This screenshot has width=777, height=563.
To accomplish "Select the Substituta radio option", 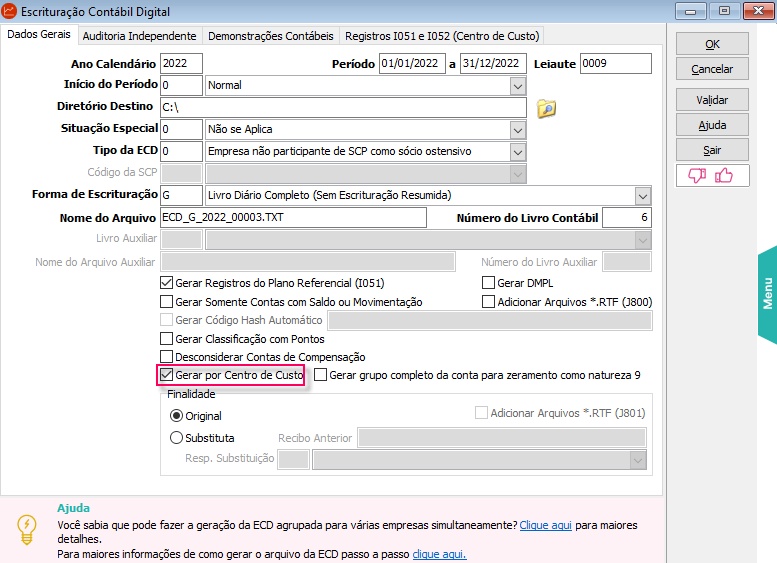I will 176,438.
